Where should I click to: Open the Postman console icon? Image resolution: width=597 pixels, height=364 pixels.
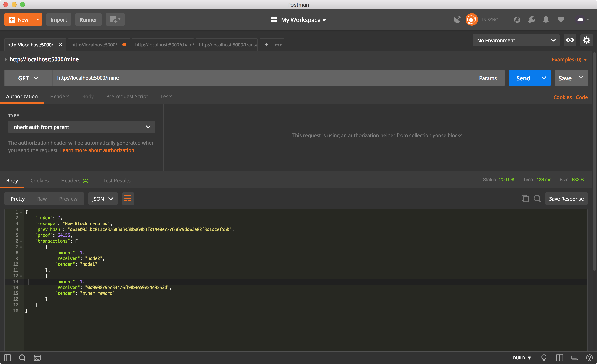[37, 358]
